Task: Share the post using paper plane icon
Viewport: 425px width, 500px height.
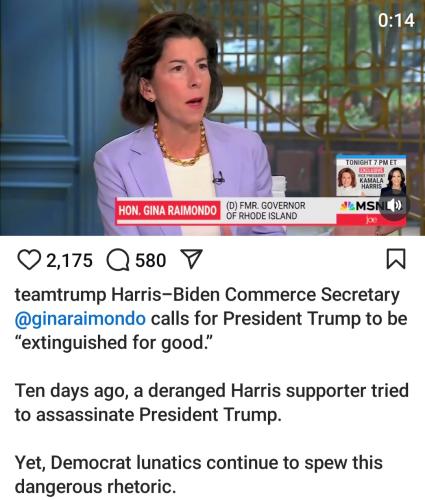Action: (x=191, y=259)
